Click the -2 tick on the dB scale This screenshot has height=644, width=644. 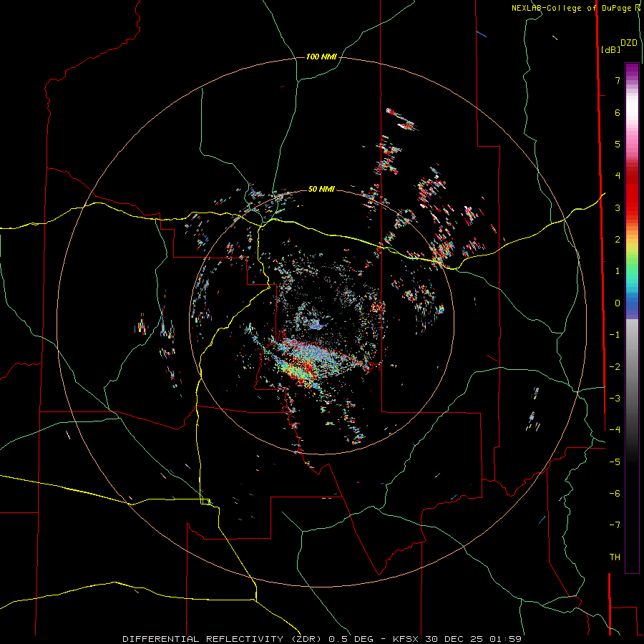click(x=615, y=367)
